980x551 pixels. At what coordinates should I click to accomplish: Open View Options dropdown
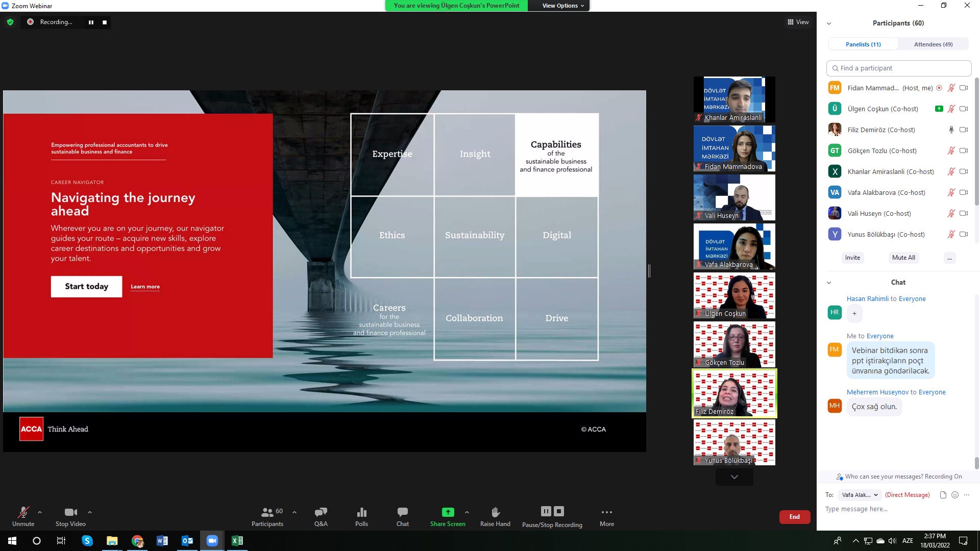coord(563,6)
